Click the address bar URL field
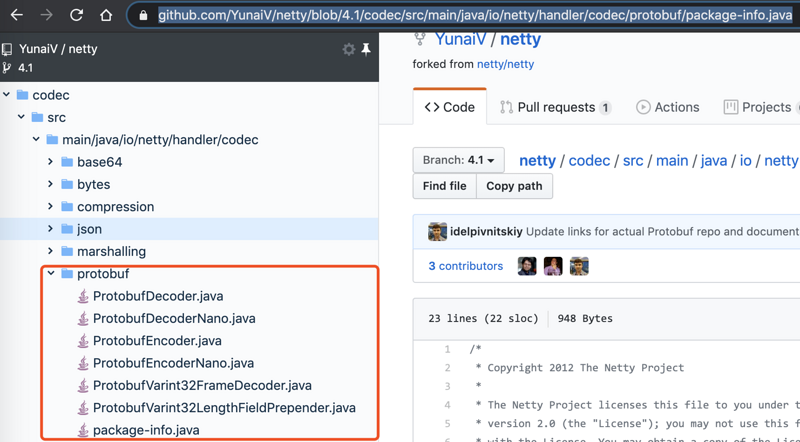800x442 pixels. (x=475, y=16)
